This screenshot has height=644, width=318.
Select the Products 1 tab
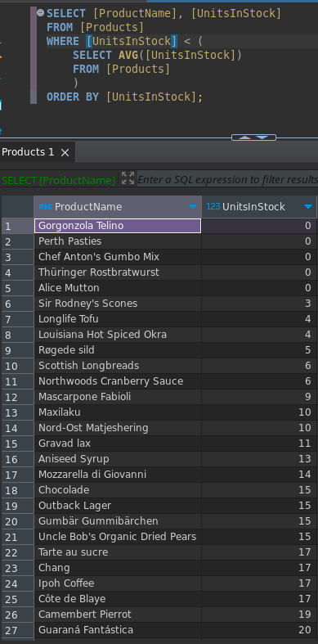pos(28,152)
